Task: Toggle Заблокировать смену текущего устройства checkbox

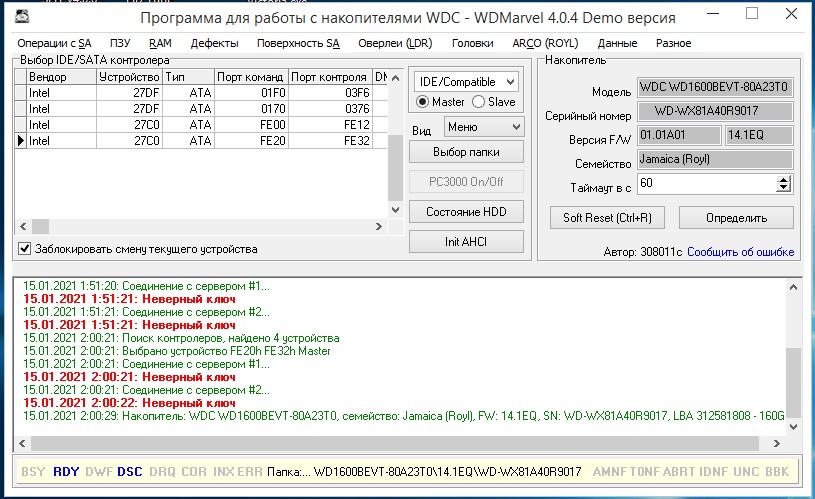Action: point(24,249)
